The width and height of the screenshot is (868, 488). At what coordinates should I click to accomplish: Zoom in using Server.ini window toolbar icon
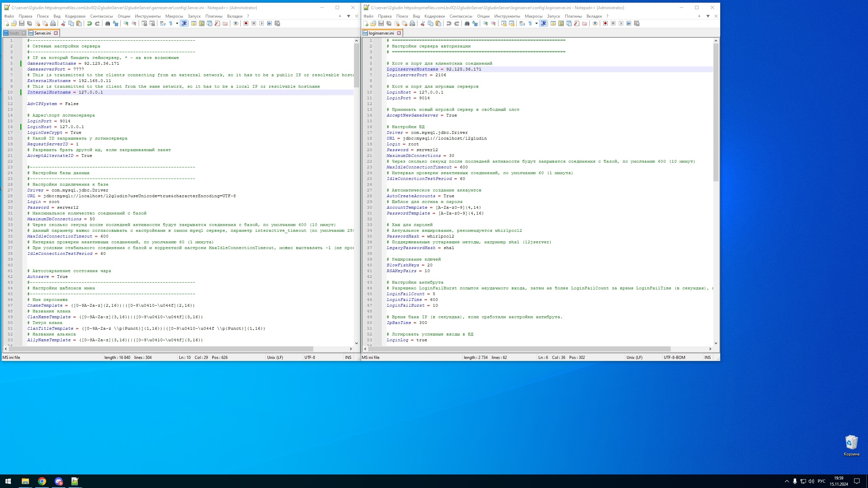(126, 23)
